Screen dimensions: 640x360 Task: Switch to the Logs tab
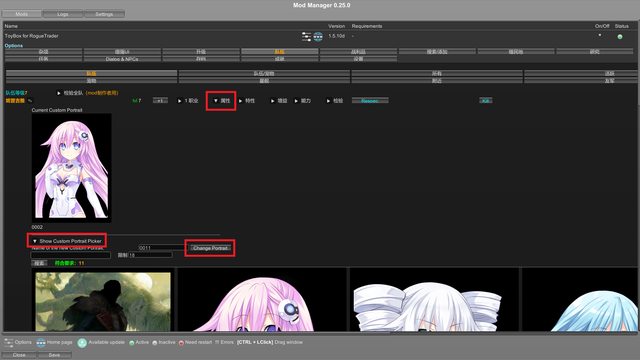click(x=63, y=14)
